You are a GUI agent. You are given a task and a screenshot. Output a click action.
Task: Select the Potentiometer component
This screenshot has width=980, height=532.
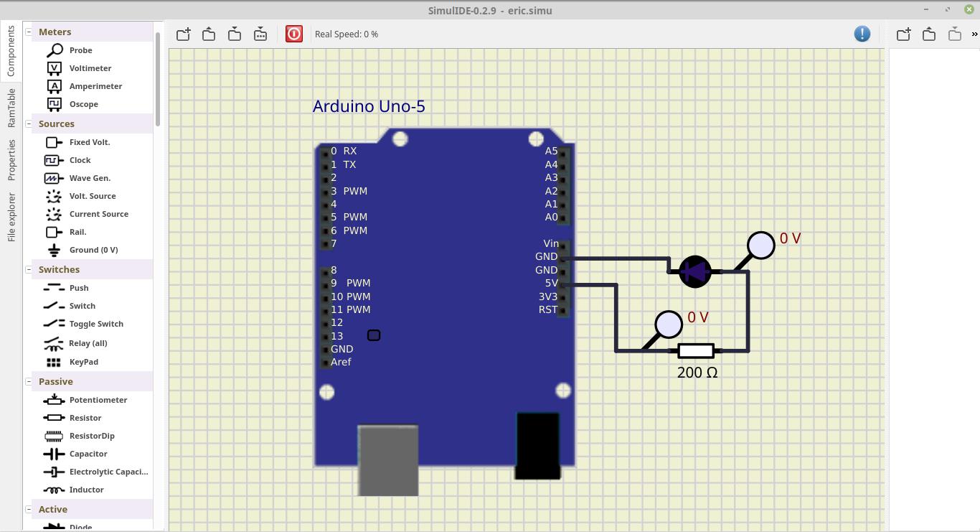coord(98,400)
